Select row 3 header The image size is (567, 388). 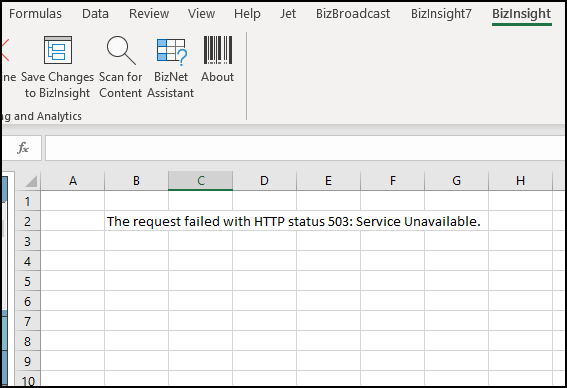[x=27, y=241]
